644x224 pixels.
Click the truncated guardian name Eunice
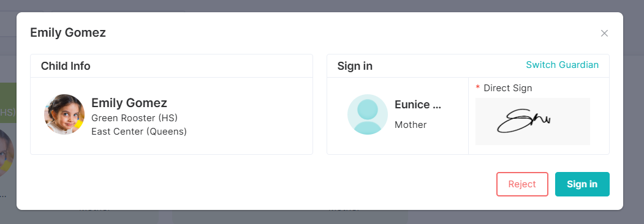(418, 105)
